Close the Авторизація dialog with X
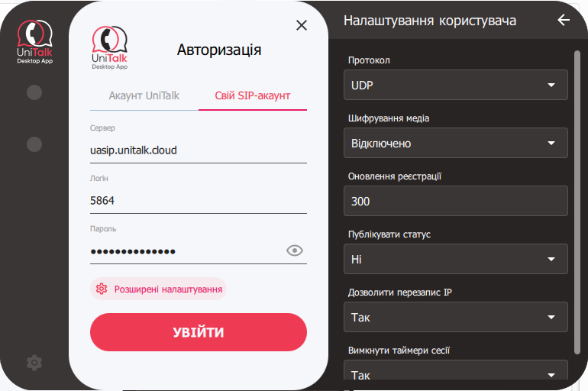 302,25
